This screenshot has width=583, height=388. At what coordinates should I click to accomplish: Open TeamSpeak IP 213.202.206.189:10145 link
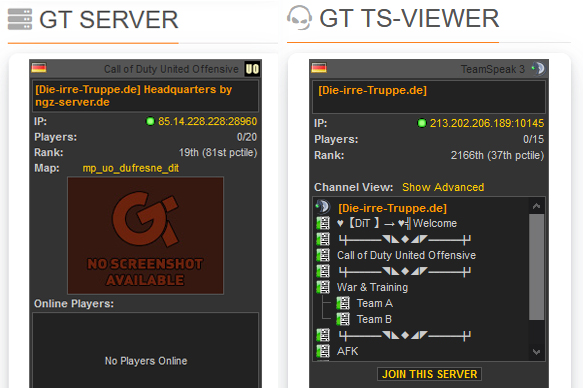487,123
